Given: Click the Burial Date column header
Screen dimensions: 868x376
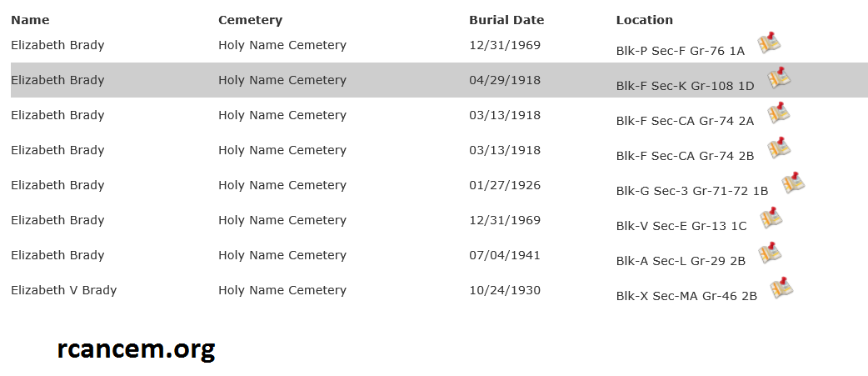Looking at the screenshot, I should (506, 20).
